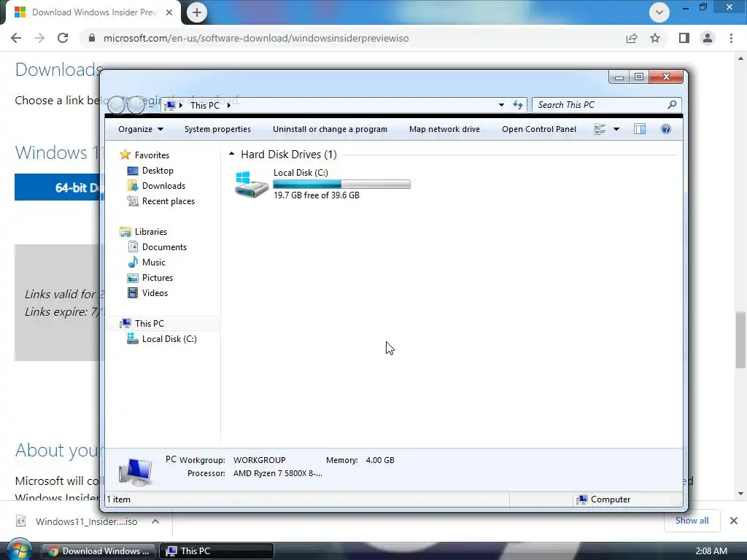Open Documents library
Viewport: 747px width, 560px height.
[164, 246]
